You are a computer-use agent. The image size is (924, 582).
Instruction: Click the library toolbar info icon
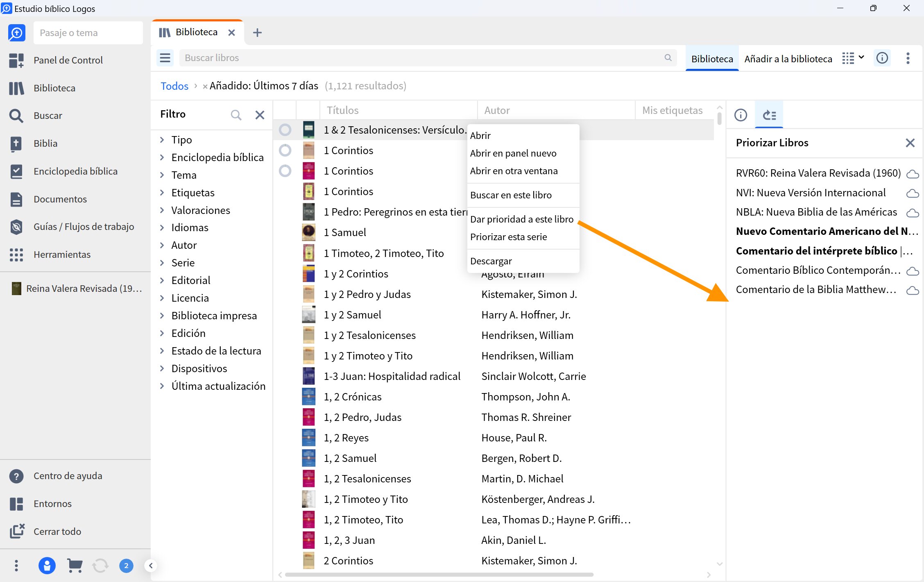(x=882, y=58)
